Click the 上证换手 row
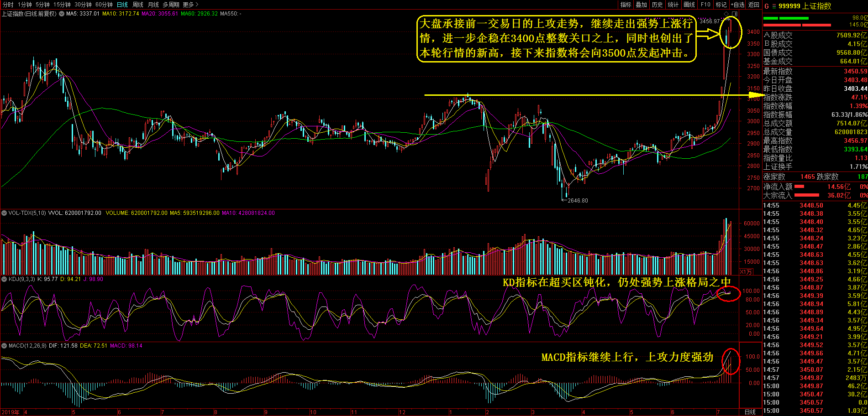This screenshot has height=416, width=868. (x=815, y=167)
